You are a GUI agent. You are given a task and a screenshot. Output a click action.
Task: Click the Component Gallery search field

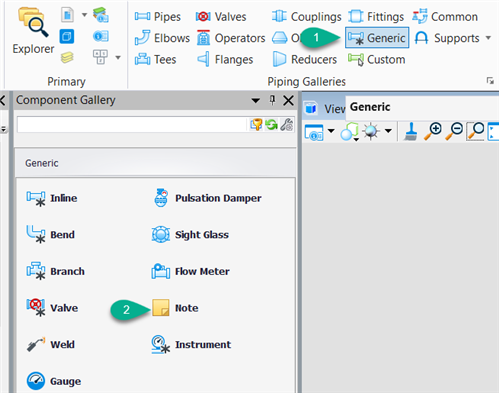click(x=132, y=124)
